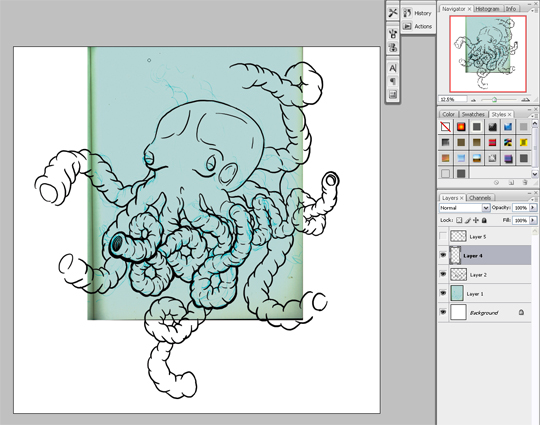This screenshot has width=540, height=425.
Task: Click the Navigator zoom out icon
Action: coord(473,100)
